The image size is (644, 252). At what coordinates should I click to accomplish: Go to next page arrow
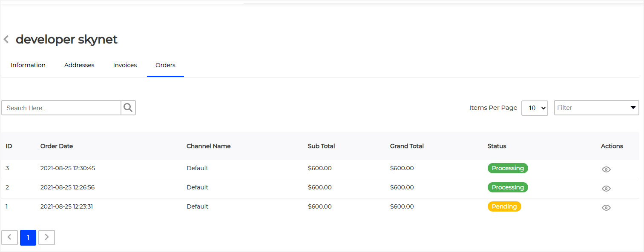tap(46, 238)
